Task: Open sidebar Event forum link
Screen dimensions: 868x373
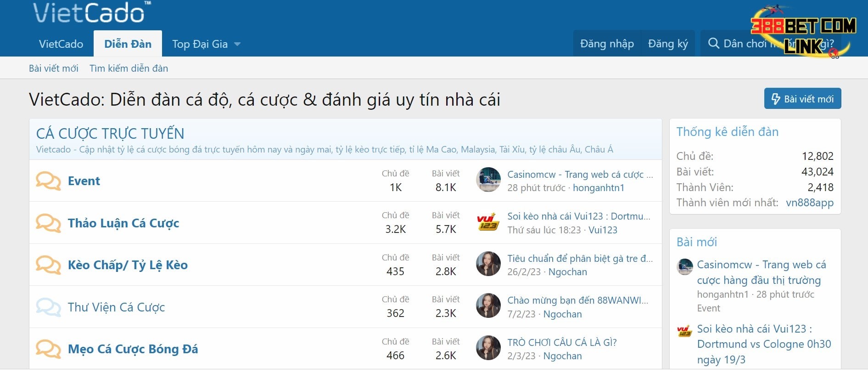Action: tap(708, 308)
